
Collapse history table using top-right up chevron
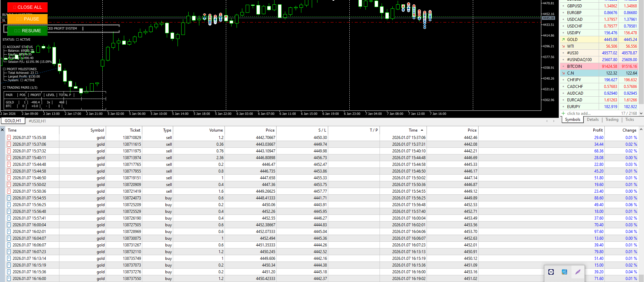click(x=641, y=130)
